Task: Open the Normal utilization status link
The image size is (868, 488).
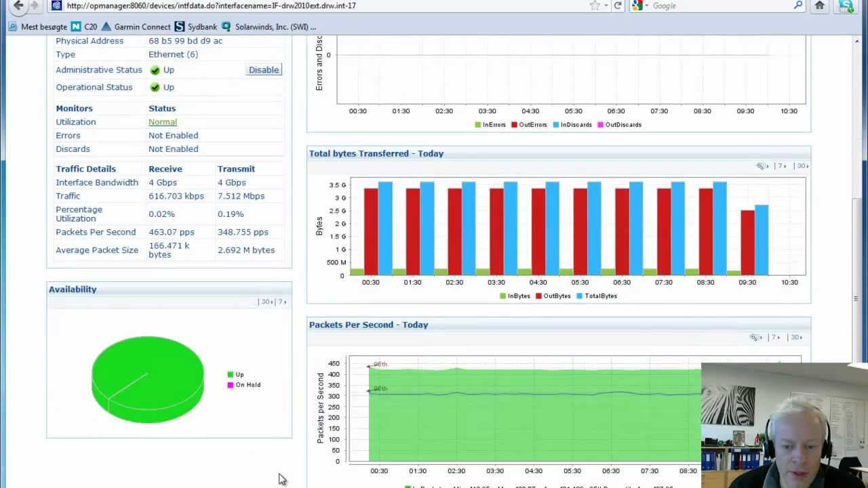Action: click(x=163, y=122)
